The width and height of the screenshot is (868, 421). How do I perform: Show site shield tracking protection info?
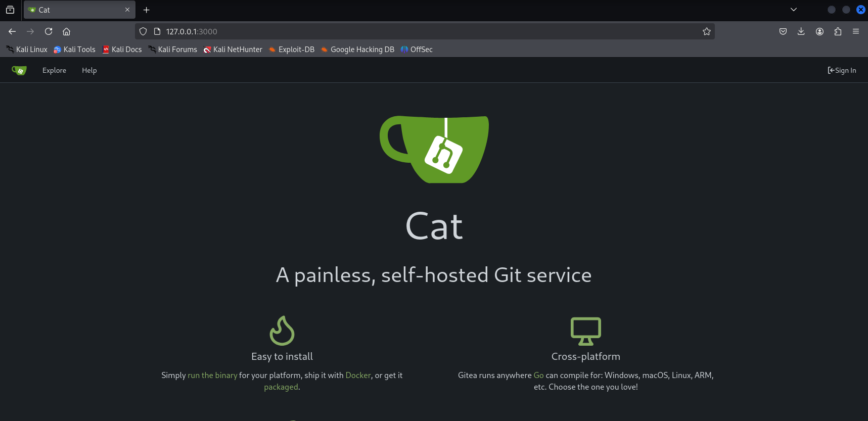click(143, 31)
